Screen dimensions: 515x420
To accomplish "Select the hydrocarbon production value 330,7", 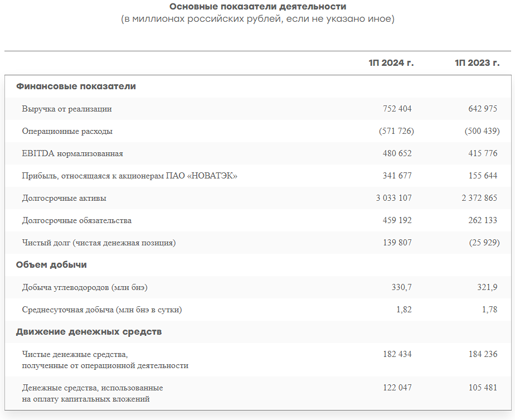I will pyautogui.click(x=401, y=287).
